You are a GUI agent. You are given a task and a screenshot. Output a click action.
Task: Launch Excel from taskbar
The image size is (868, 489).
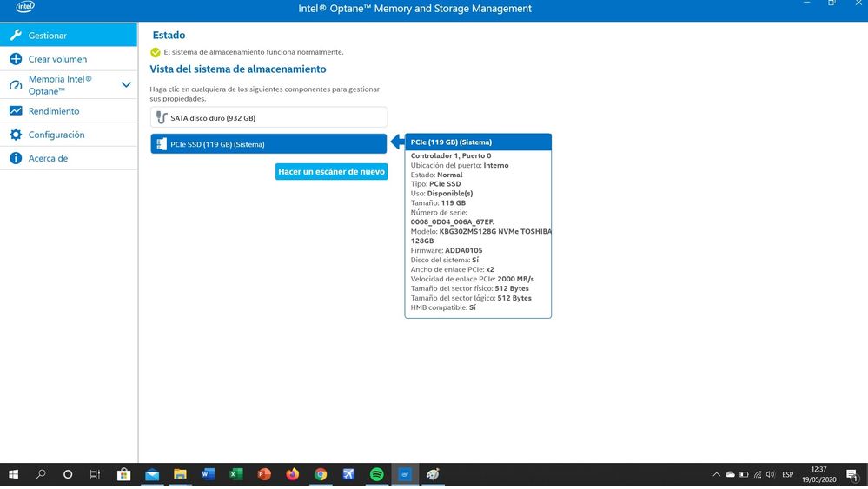click(x=236, y=474)
